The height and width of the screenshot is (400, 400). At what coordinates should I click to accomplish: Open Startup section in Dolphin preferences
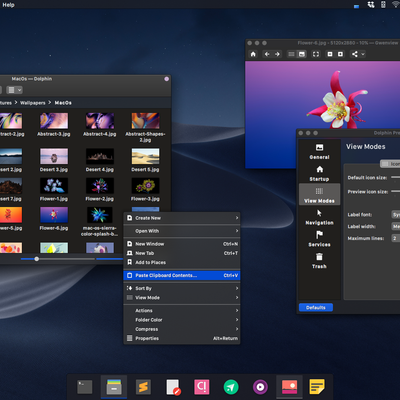pos(319,173)
